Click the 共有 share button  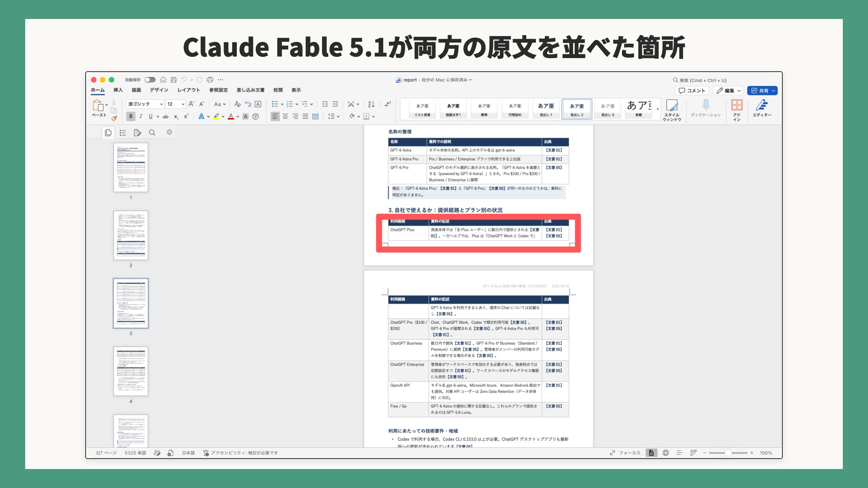(x=762, y=91)
